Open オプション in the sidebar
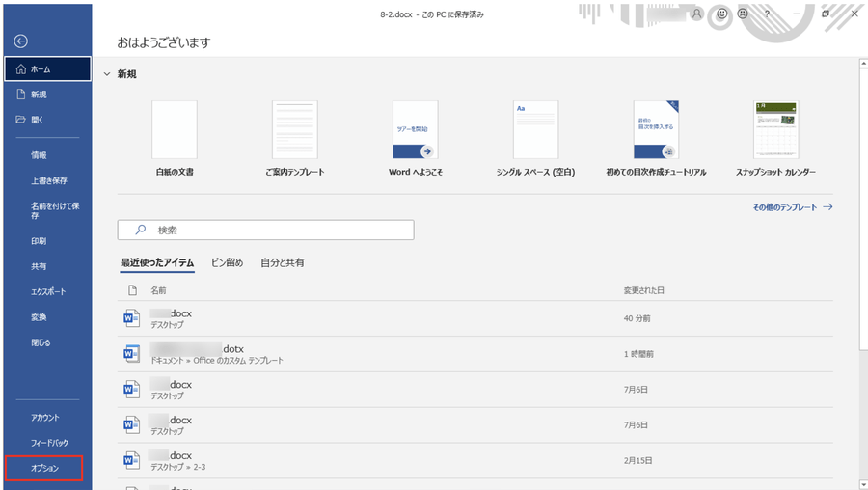Viewport: 868px width, 490px height. (44, 469)
